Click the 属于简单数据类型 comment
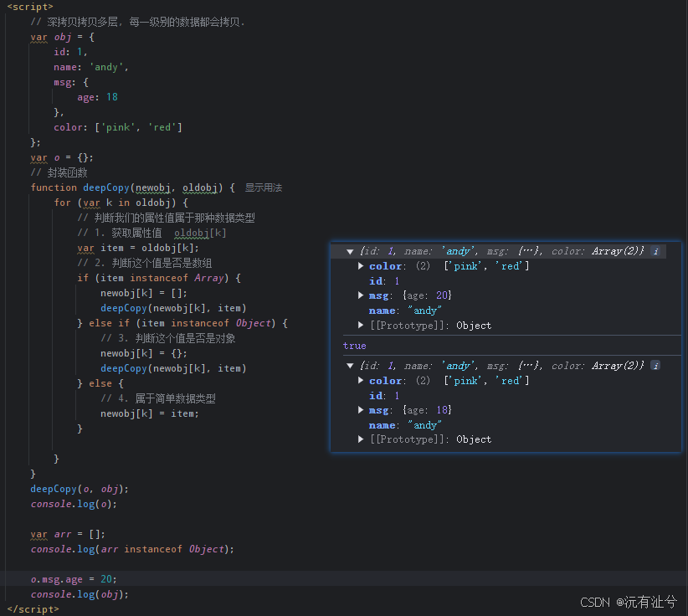Image resolution: width=688 pixels, height=616 pixels. (158, 399)
